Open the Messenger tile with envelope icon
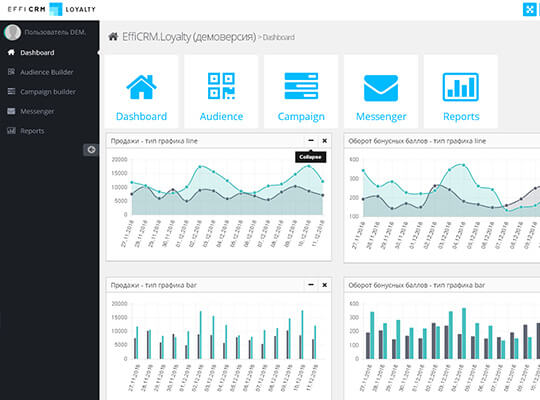540x400 pixels. (x=381, y=92)
